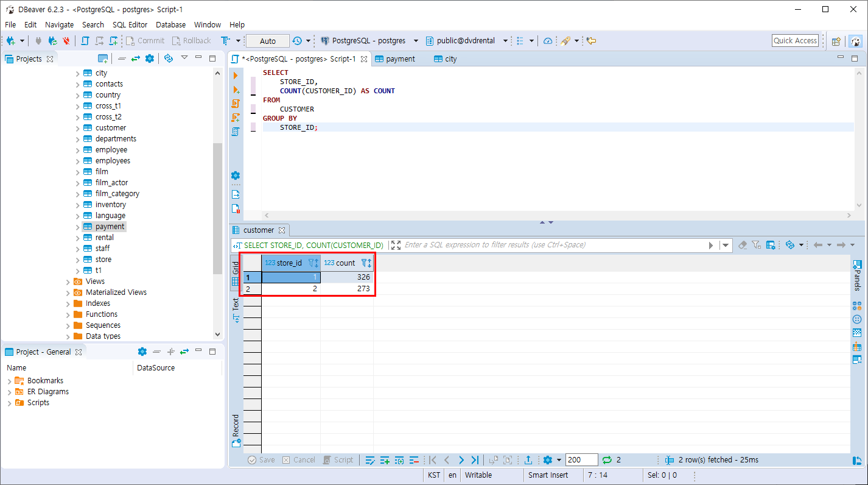Image resolution: width=868 pixels, height=485 pixels.
Task: Click the SQL filter expression field
Action: coord(554,245)
